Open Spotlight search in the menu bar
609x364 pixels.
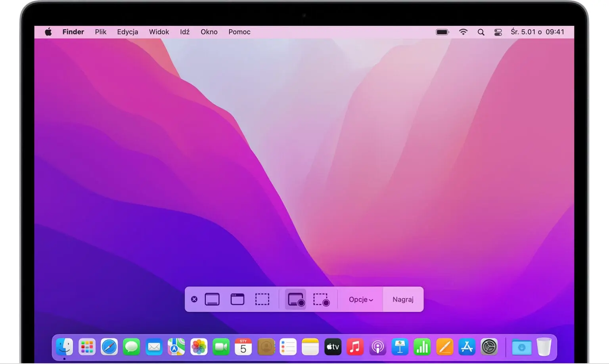[481, 32]
